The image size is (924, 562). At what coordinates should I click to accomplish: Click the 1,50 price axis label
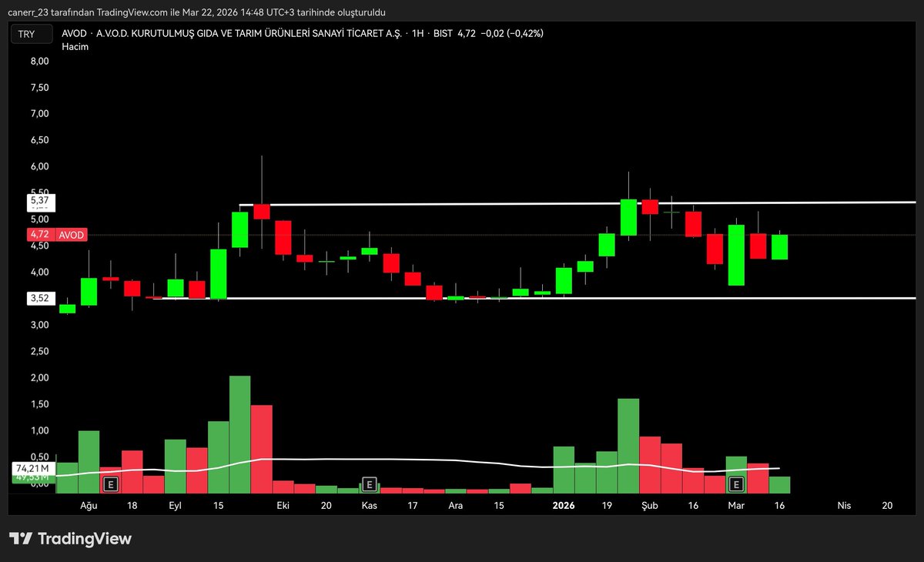coord(38,404)
